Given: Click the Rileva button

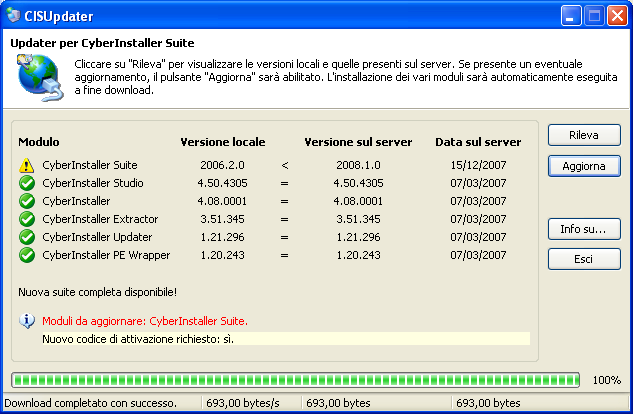Looking at the screenshot, I should [584, 135].
